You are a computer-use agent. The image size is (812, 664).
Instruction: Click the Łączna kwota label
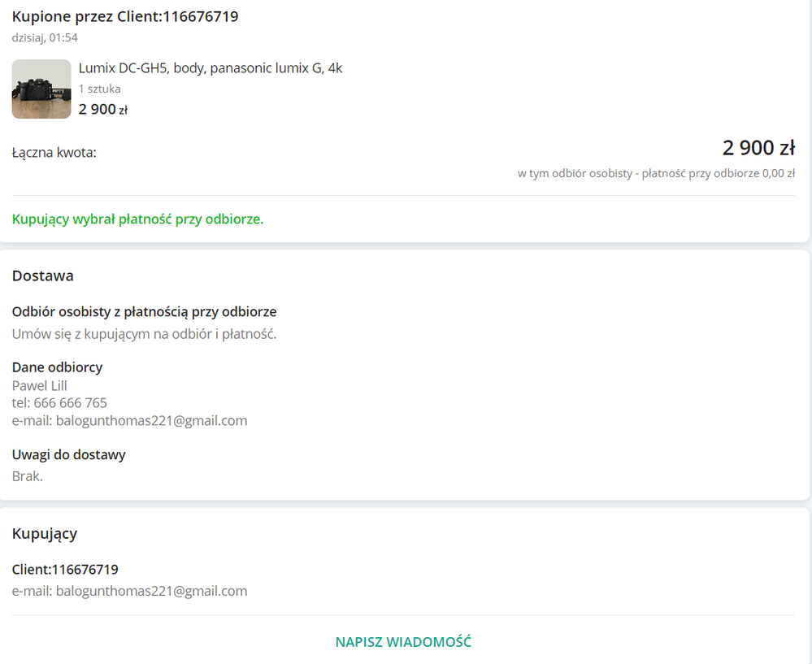pos(54,153)
